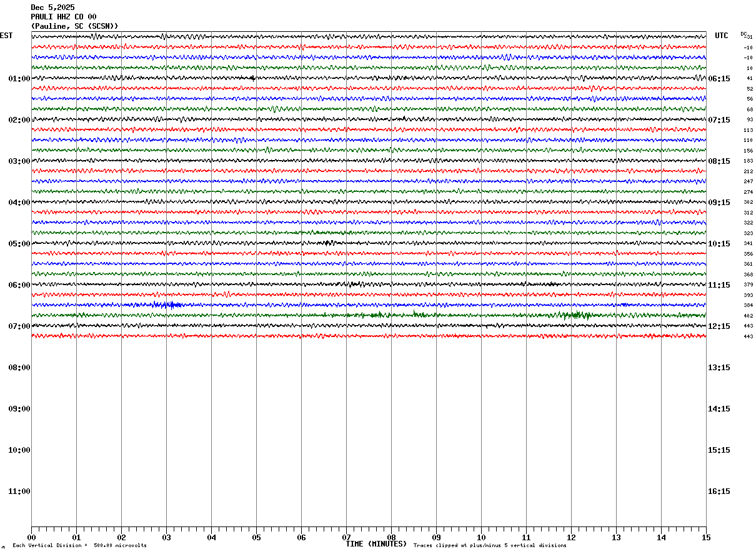Click the DC offset value '302'
This screenshot has height=554, width=756.
749,203
